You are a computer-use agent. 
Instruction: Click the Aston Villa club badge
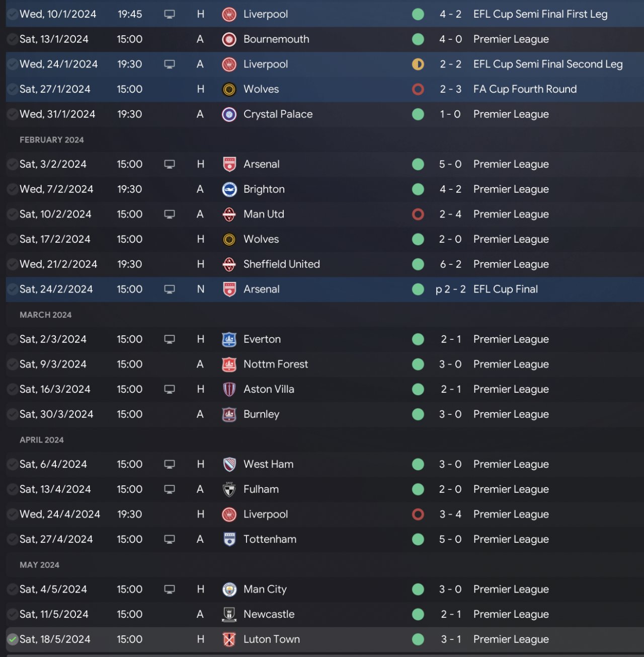tap(229, 389)
